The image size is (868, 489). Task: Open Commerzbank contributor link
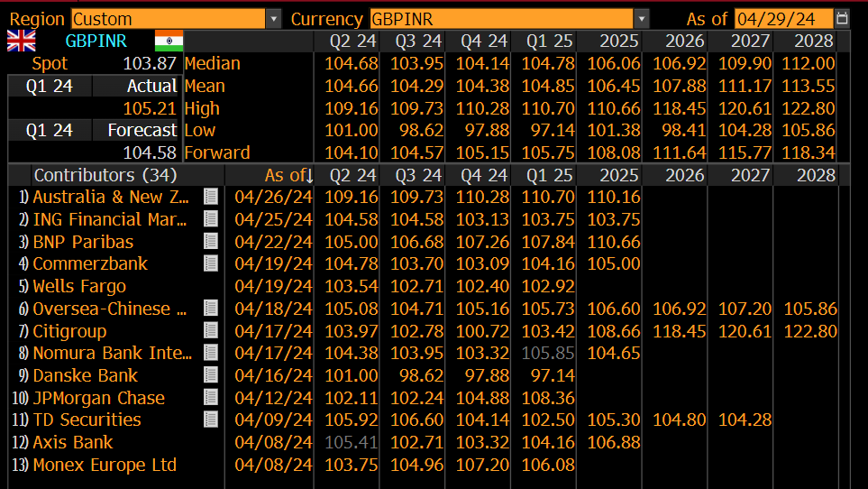click(x=90, y=263)
